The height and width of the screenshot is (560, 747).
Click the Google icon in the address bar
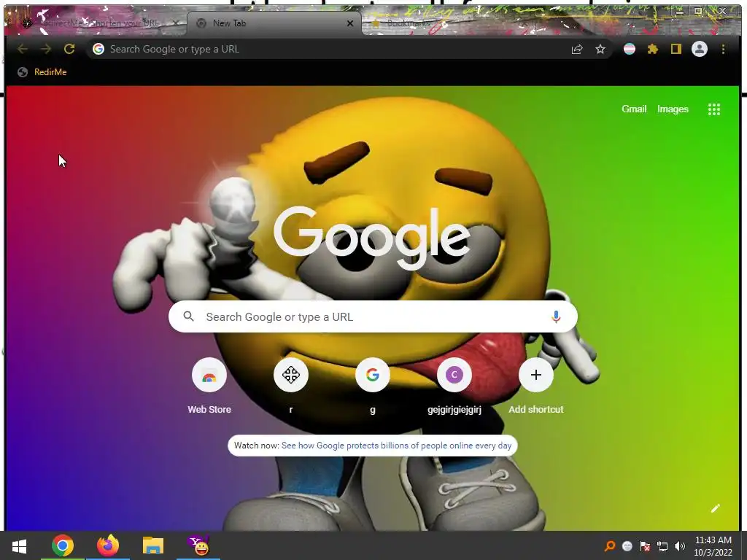(98, 49)
